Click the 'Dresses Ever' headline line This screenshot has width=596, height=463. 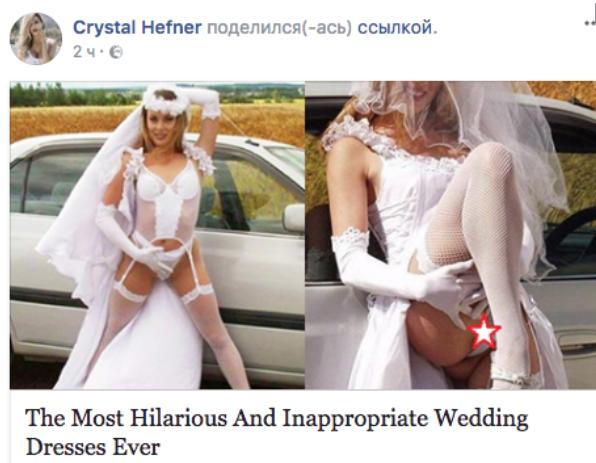point(93,447)
